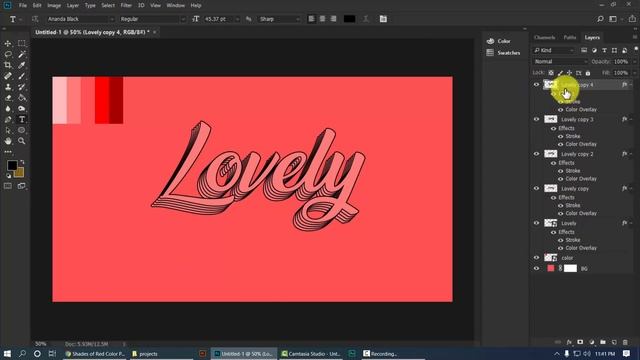Open the Filter menu

pos(126,5)
